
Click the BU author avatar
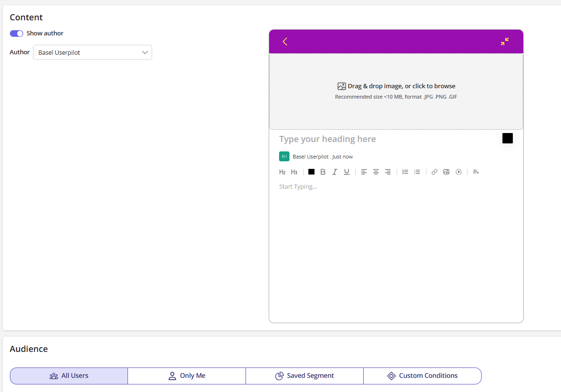[x=284, y=157]
